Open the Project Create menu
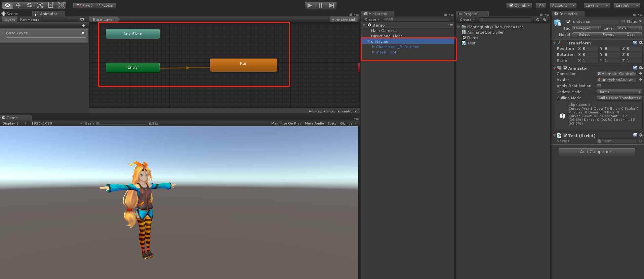Screen dimensions: 644x279 point(467,20)
